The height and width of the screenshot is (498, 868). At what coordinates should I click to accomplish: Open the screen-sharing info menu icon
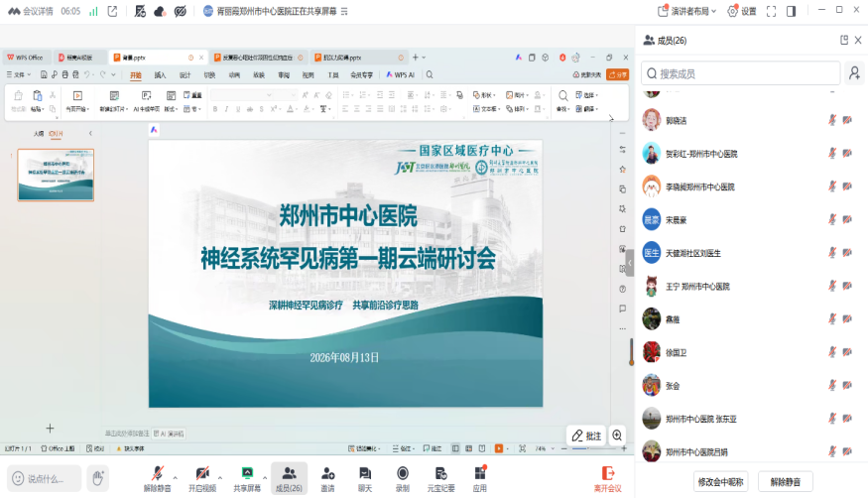point(344,11)
